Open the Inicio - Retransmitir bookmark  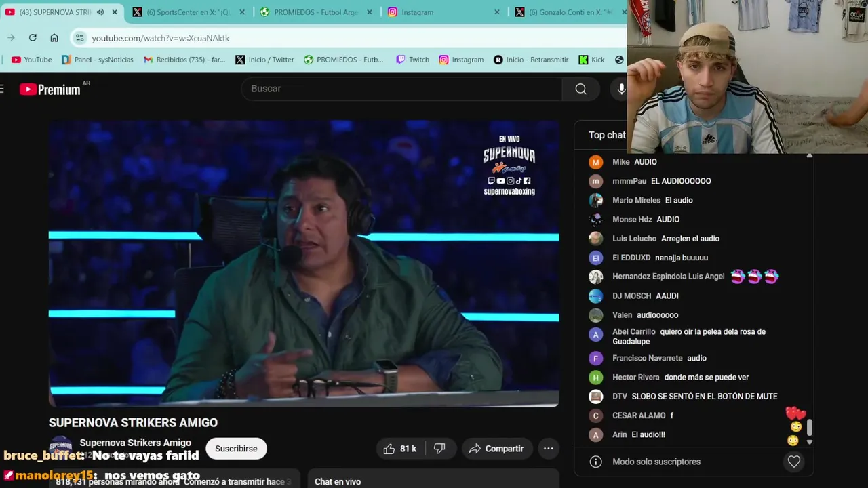pos(531,60)
